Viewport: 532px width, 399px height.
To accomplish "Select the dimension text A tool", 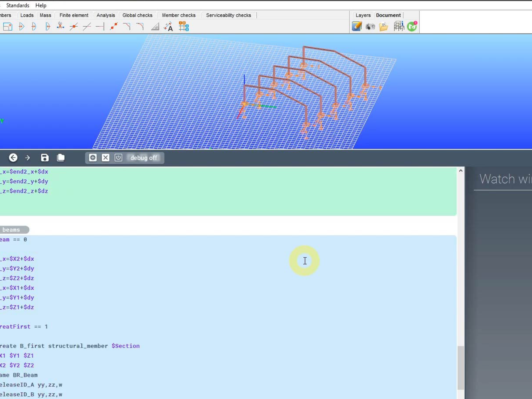I will coord(168,27).
